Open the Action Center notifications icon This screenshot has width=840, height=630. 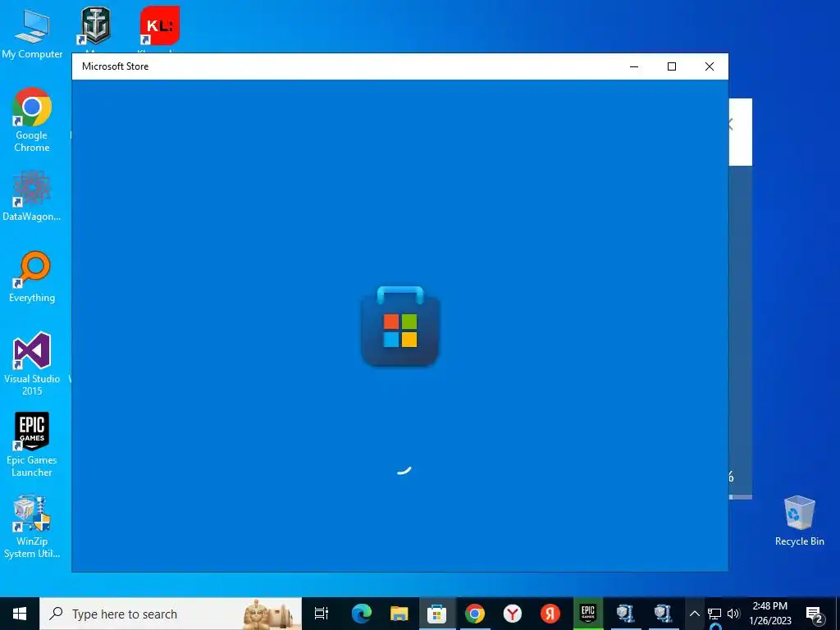[x=815, y=614]
